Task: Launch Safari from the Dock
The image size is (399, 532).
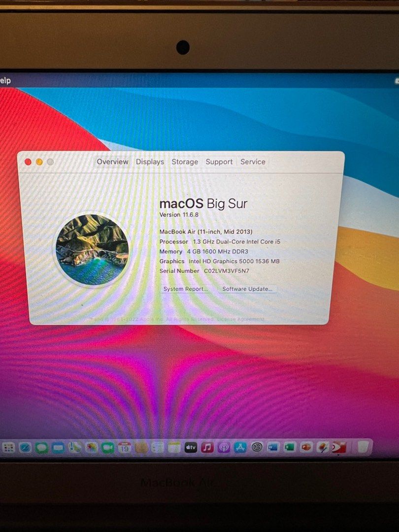Action: coord(25,448)
